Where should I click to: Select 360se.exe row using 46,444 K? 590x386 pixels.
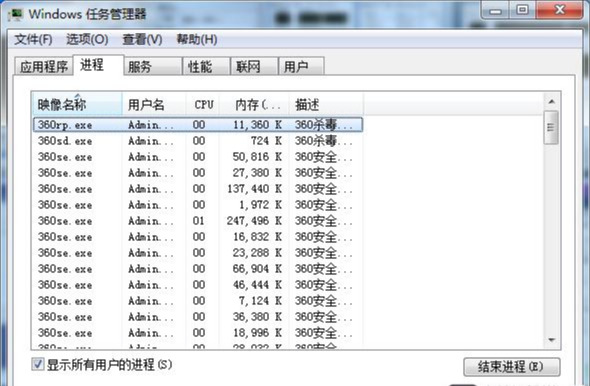(x=198, y=285)
